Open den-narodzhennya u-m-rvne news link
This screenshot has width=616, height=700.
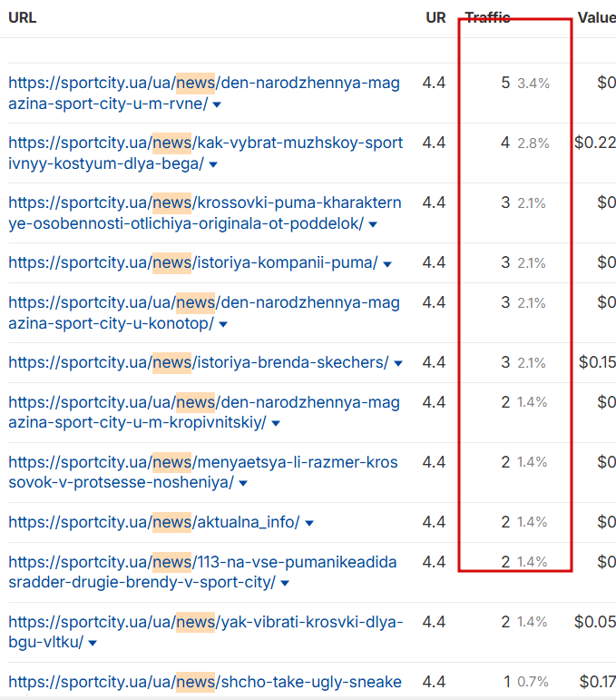pos(204,93)
